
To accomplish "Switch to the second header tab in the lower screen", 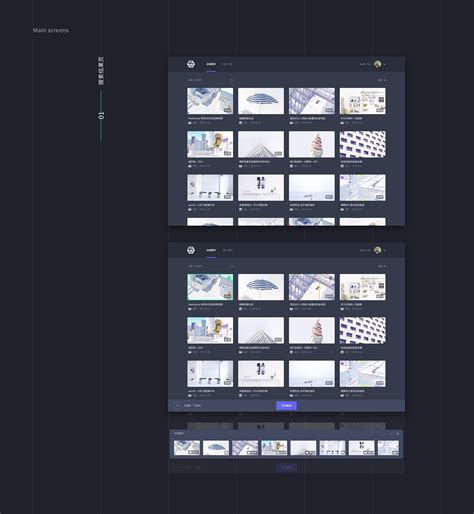I will click(x=227, y=250).
